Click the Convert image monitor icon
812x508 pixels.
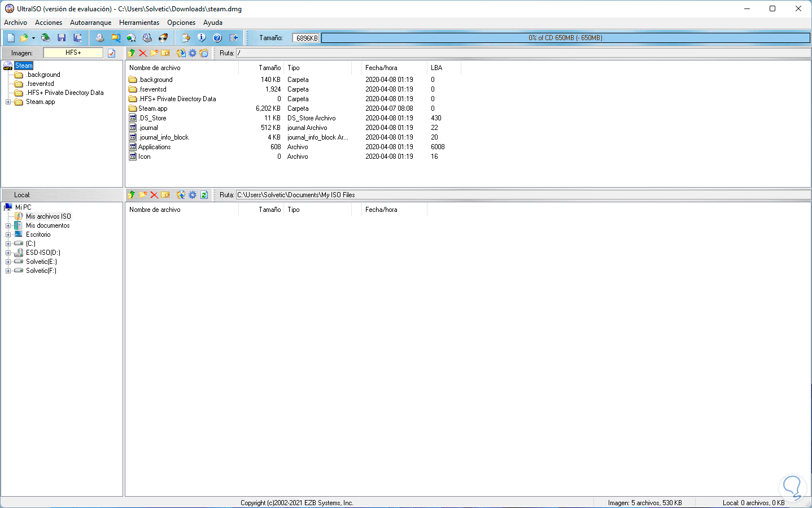point(116,38)
